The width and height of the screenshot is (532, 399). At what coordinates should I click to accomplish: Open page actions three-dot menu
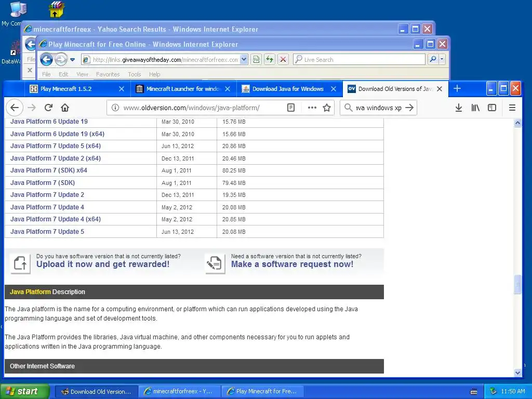[312, 108]
